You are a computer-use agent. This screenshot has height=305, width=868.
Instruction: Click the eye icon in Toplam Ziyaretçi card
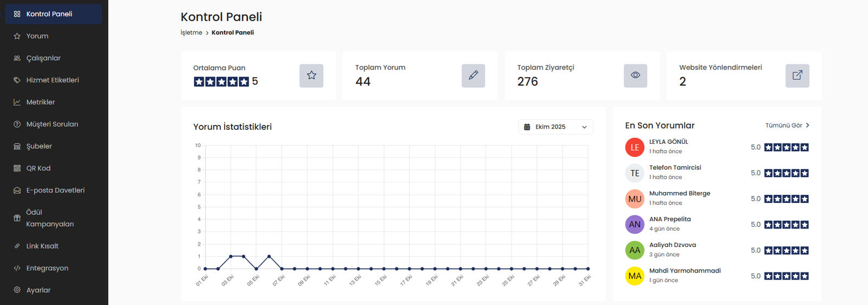click(635, 75)
